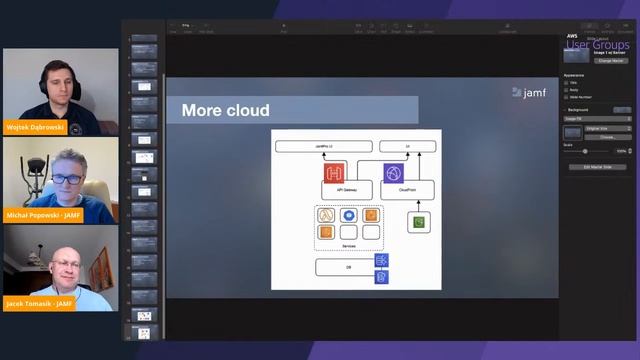The image size is (640, 360).
Task: Click the Scale value stepper arrows
Action: click(x=630, y=151)
